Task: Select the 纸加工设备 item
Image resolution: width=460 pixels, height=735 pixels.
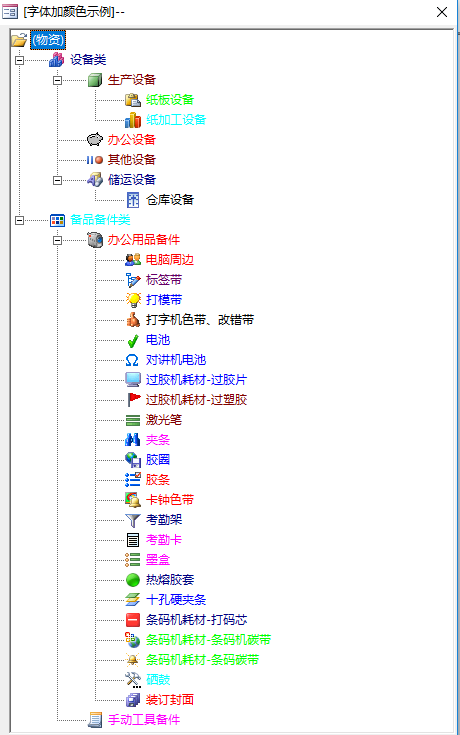Action: pyautogui.click(x=176, y=120)
